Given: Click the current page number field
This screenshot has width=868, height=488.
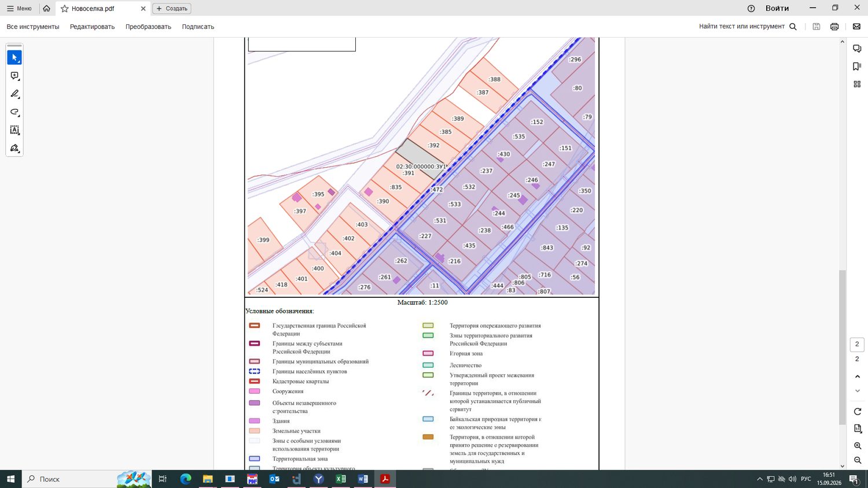Looking at the screenshot, I should point(857,344).
